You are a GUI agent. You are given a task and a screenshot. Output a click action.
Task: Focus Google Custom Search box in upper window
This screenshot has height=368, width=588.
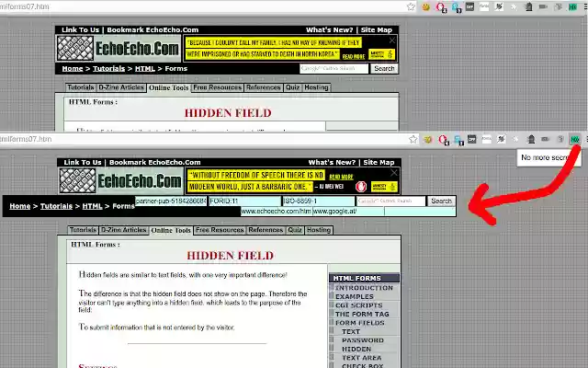click(x=334, y=68)
